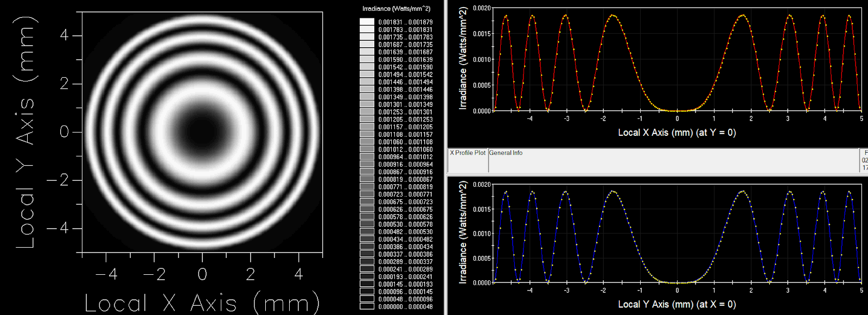Open the General Info tab
Image resolution: width=868 pixels, height=315 pixels.
coord(506,153)
